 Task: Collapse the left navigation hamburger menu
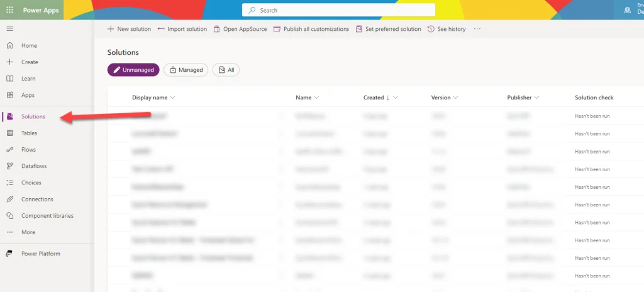tap(10, 28)
